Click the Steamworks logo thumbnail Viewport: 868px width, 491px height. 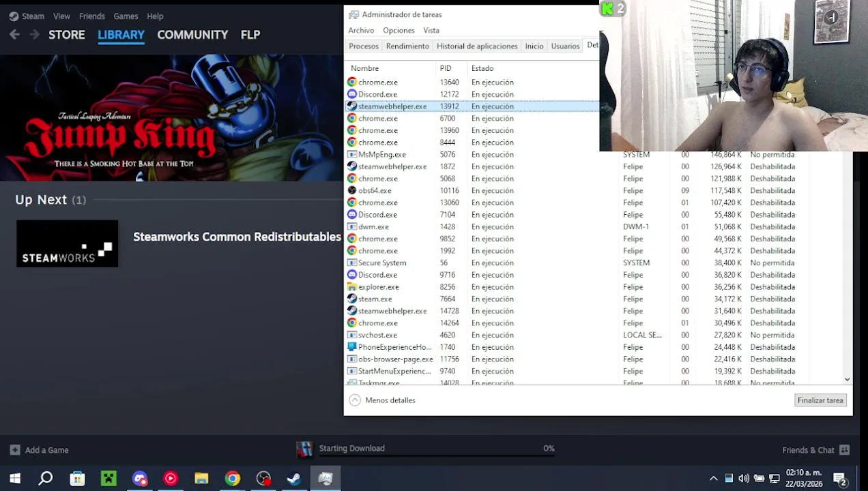pyautogui.click(x=67, y=243)
